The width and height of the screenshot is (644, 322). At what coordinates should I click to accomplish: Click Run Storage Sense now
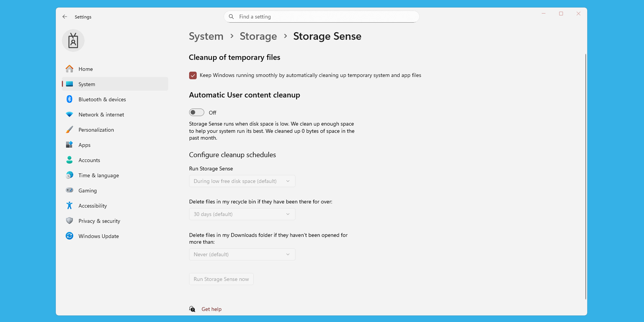click(221, 279)
